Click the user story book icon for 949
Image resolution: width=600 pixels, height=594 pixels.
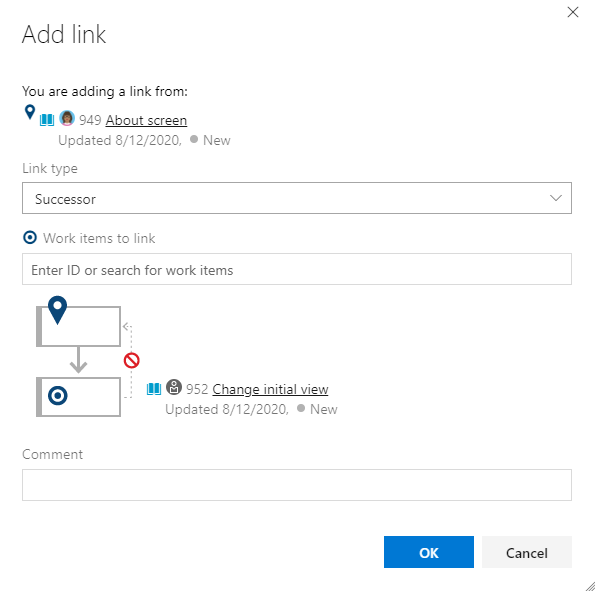[47, 120]
